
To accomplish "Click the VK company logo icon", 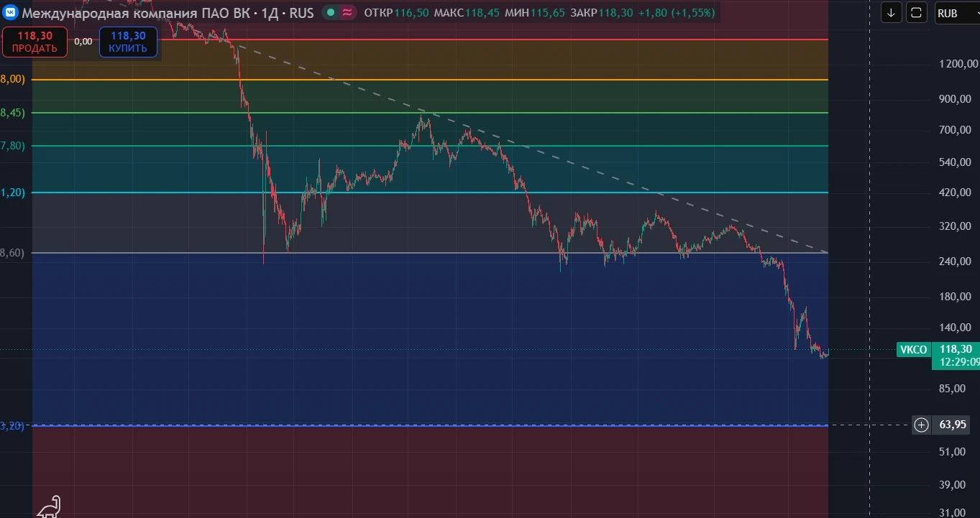I will [x=10, y=12].
